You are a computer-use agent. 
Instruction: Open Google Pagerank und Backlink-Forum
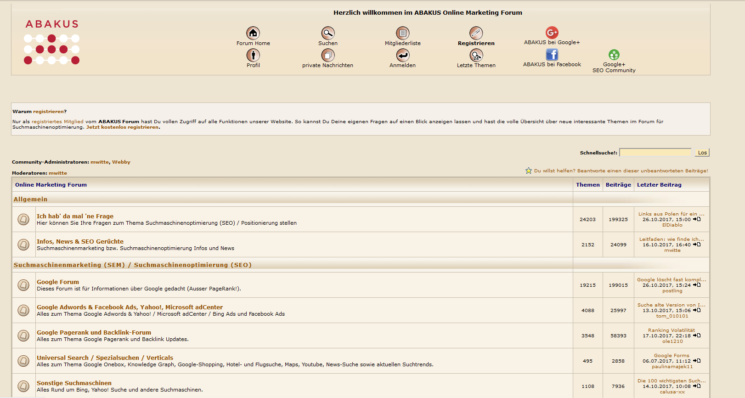94,332
